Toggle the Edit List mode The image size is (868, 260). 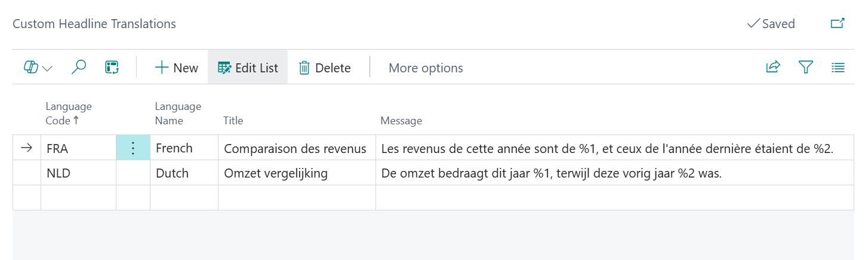(248, 68)
